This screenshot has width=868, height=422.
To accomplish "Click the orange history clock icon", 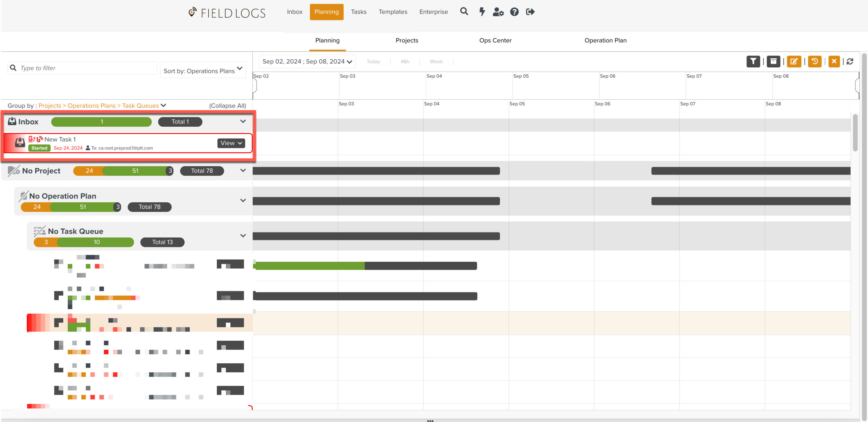I will point(815,61).
